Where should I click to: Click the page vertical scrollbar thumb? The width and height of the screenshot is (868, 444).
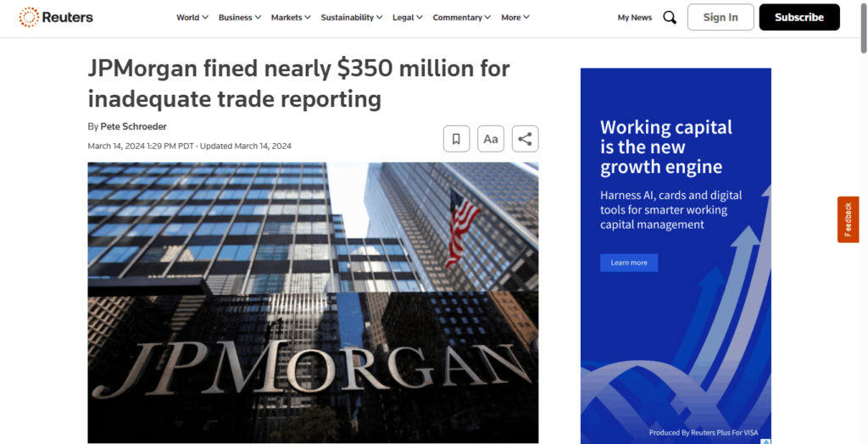tap(863, 28)
